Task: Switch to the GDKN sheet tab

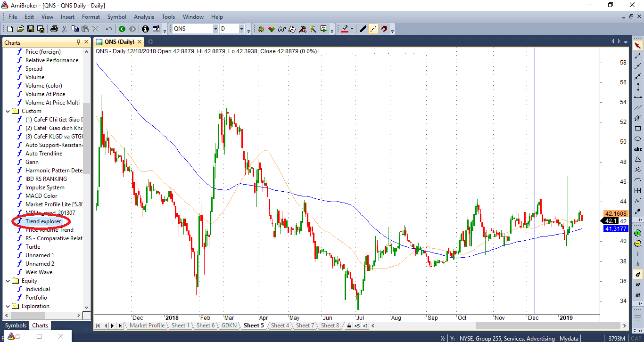Action: [x=229, y=326]
